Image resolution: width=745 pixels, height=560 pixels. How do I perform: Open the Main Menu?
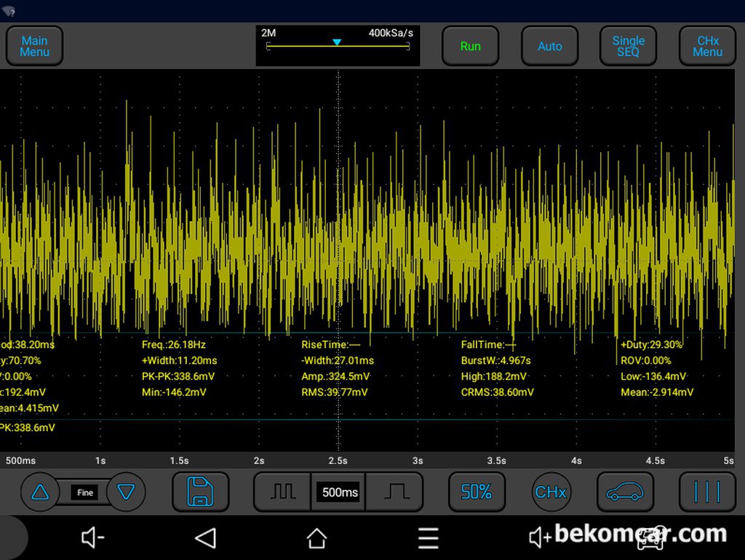click(34, 47)
